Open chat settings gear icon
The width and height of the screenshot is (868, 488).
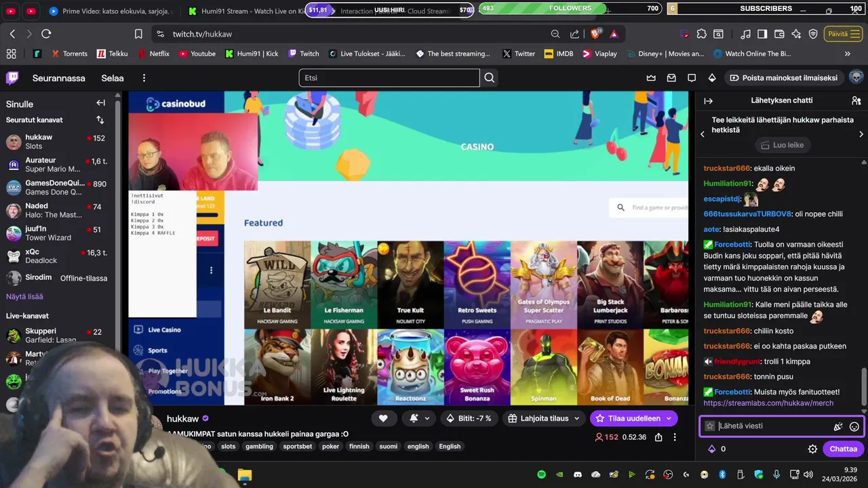pos(812,449)
